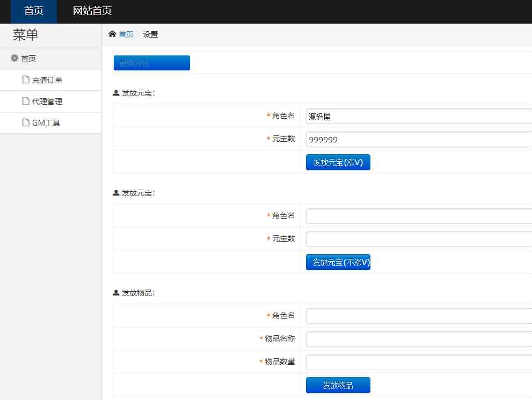This screenshot has height=404, width=532.
Task: Open the 首页 tab in top navigation
Action: 34,11
